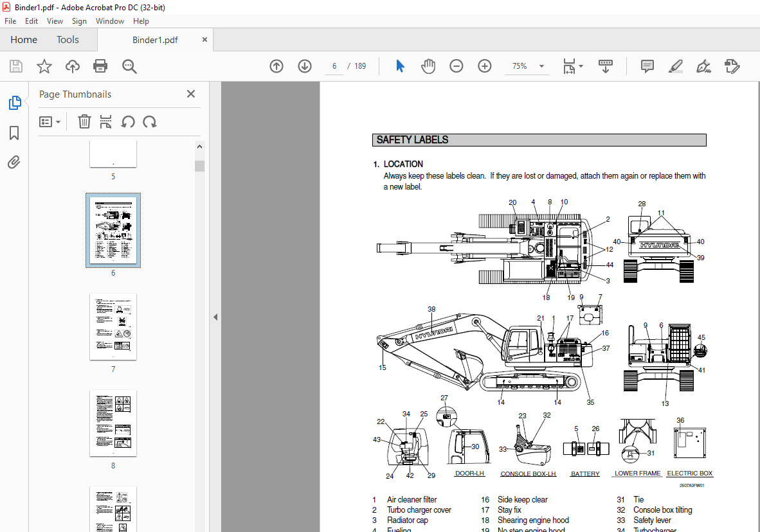
Task: Collapse the navigation pane with arrow
Action: (215, 317)
